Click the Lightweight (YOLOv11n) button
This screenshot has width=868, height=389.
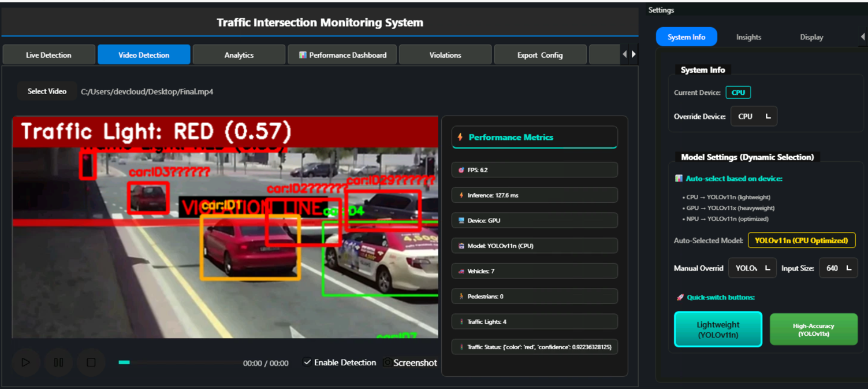pyautogui.click(x=718, y=329)
